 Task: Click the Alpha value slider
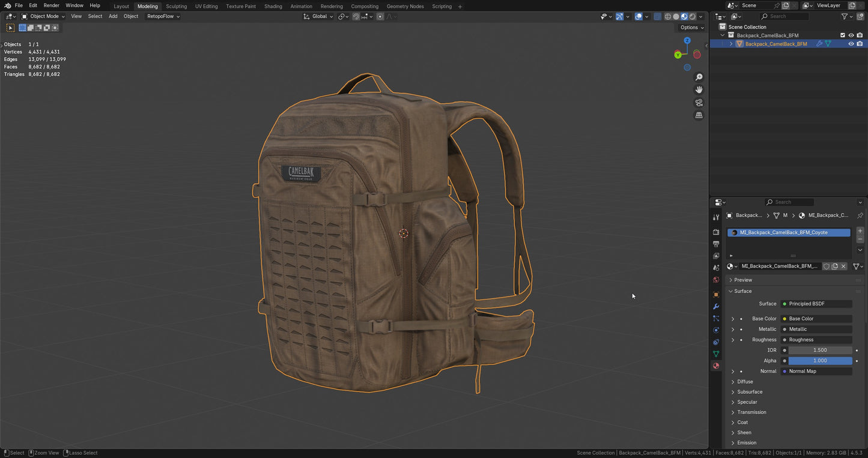click(x=820, y=360)
